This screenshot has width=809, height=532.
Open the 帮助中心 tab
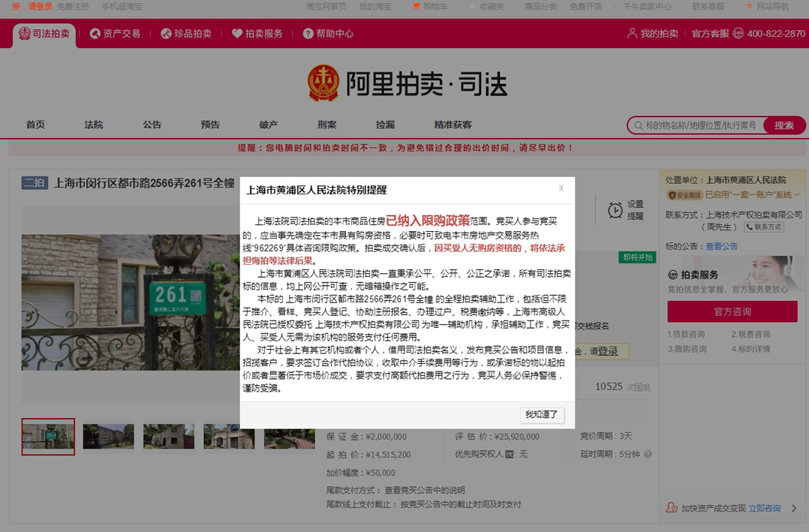329,34
